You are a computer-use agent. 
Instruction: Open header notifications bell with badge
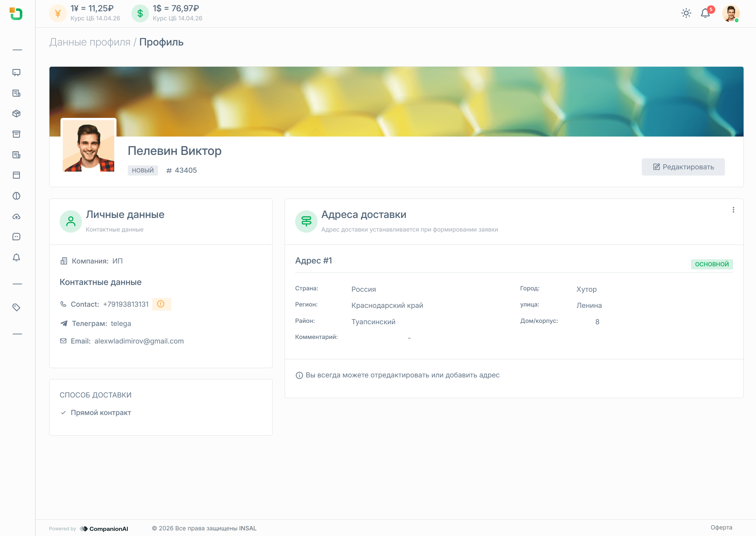tap(705, 13)
